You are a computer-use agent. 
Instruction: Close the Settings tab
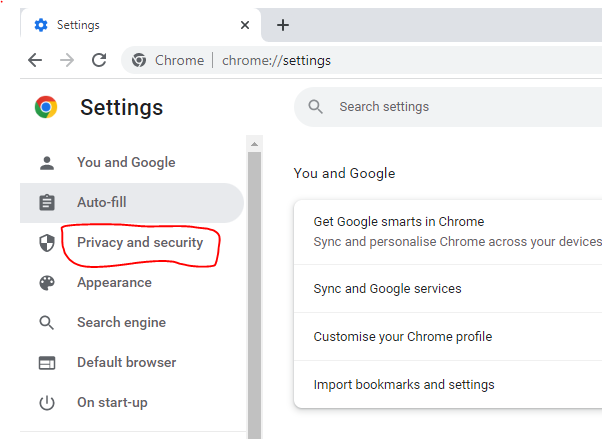pyautogui.click(x=245, y=25)
